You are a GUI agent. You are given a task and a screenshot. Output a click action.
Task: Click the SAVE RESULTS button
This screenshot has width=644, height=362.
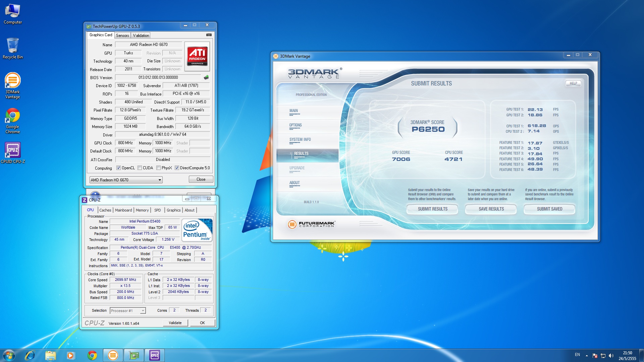pyautogui.click(x=491, y=209)
